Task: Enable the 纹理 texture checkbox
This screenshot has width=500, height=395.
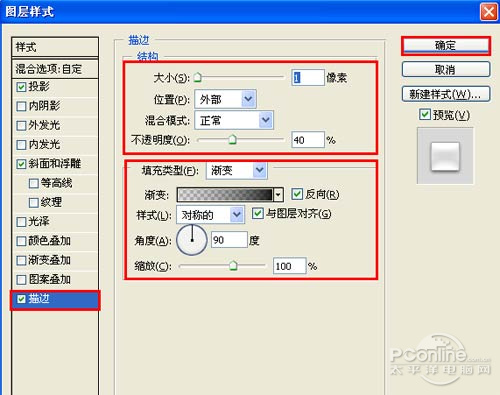Action: pyautogui.click(x=34, y=202)
